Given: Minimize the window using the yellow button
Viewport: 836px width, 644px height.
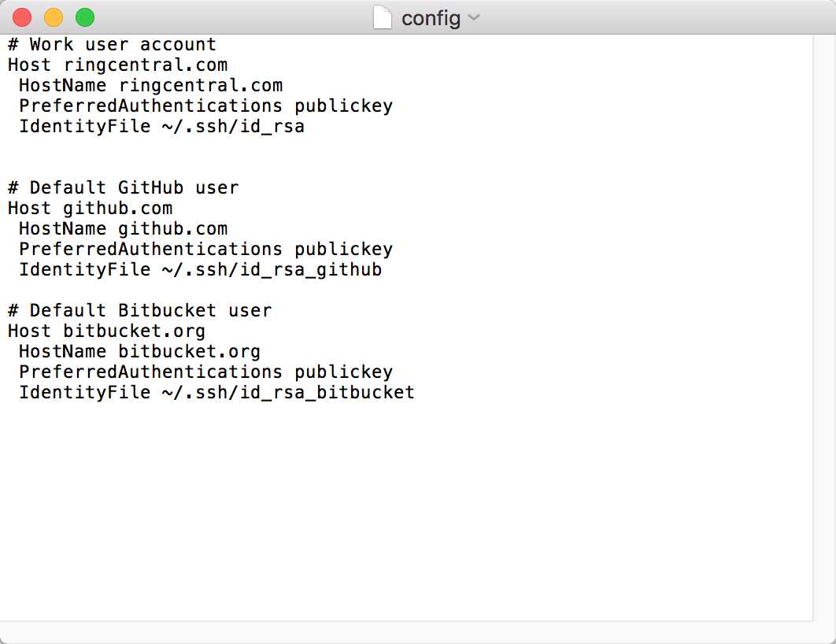Looking at the screenshot, I should click(x=54, y=17).
